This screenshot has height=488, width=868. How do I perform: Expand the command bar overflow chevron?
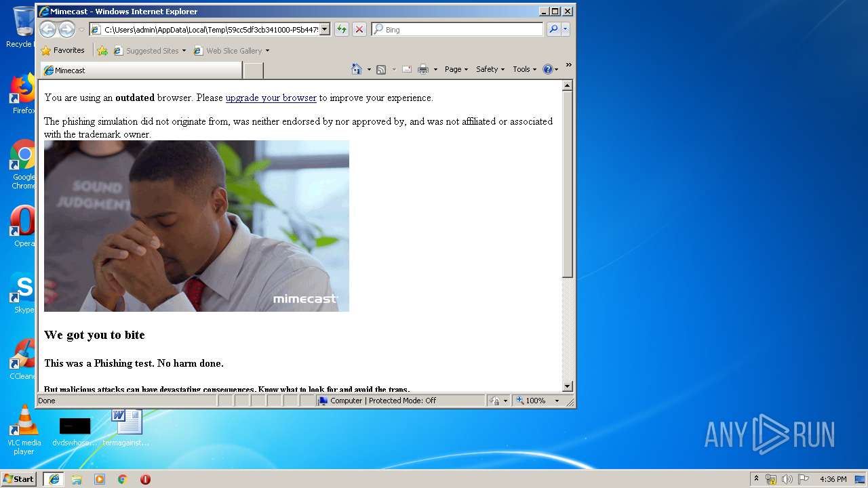click(568, 65)
